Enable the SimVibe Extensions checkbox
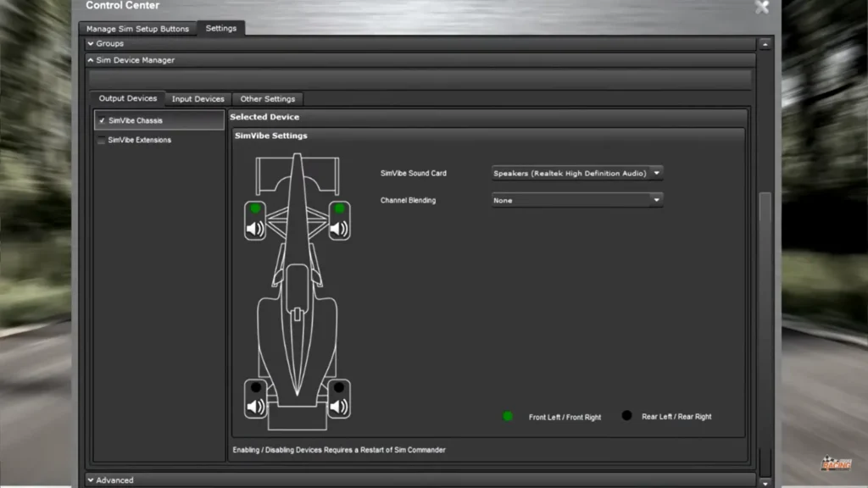 [x=102, y=140]
